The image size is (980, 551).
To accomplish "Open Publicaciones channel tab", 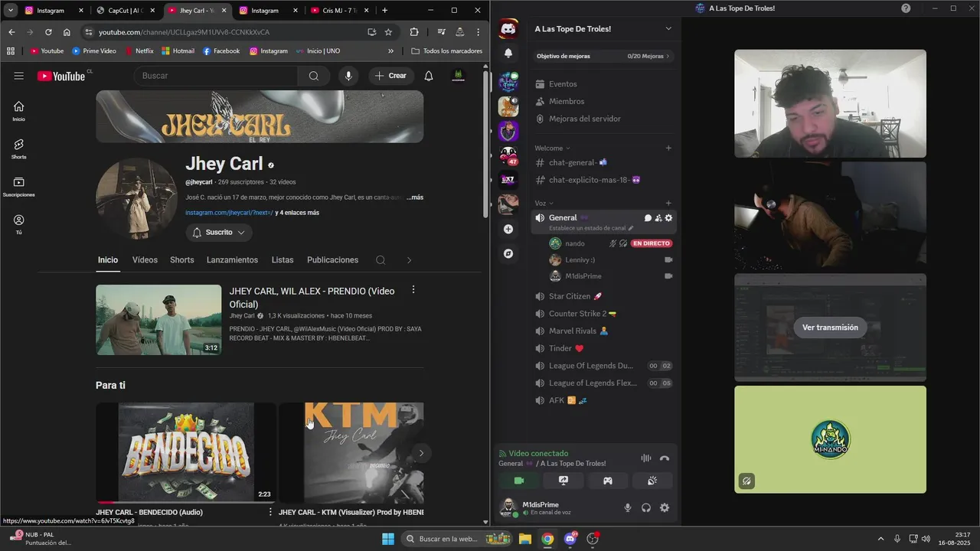I will (332, 260).
